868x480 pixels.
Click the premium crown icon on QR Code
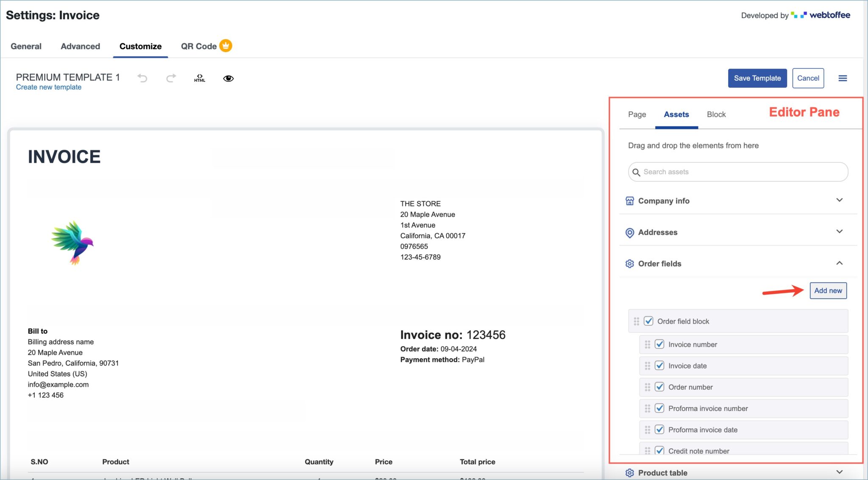point(226,45)
